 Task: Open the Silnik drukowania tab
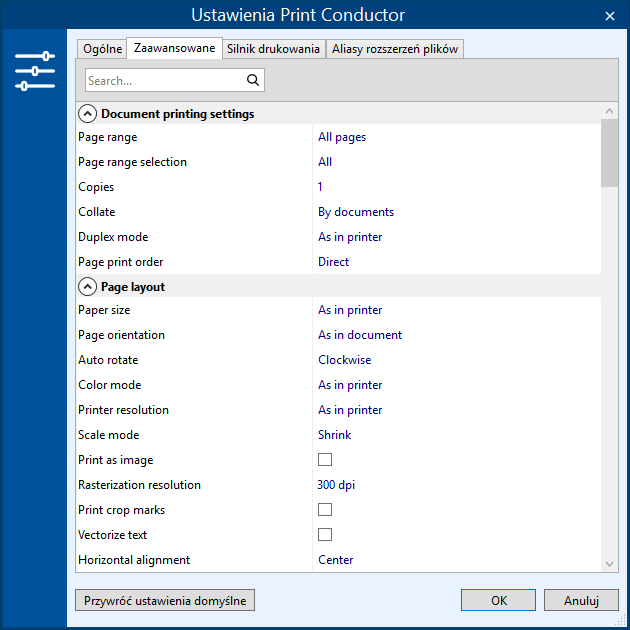click(273, 49)
